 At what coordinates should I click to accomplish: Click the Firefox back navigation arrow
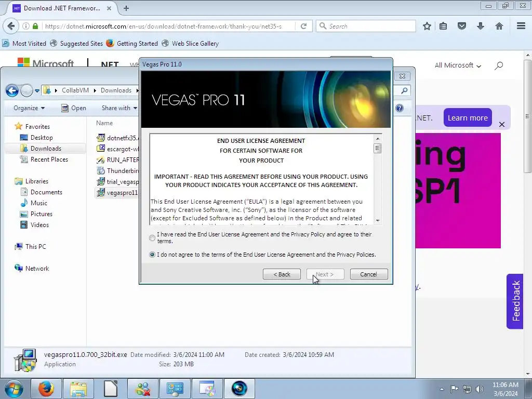pyautogui.click(x=11, y=26)
